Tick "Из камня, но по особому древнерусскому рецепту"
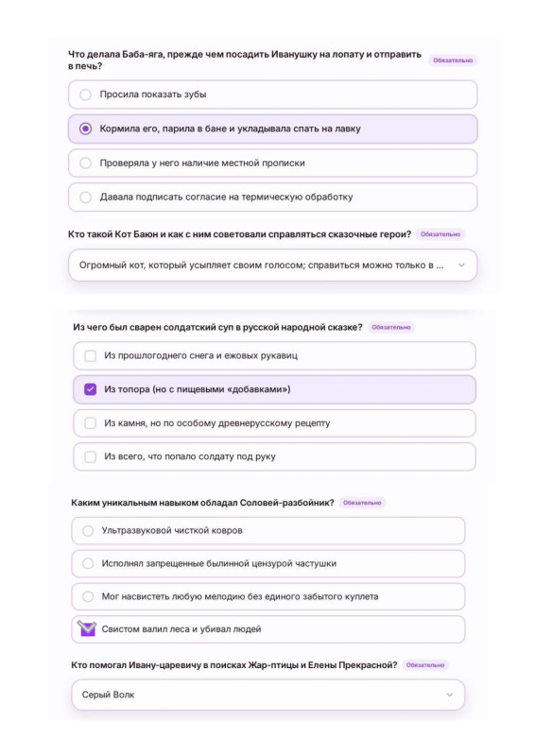This screenshot has height=756, width=535. point(274,423)
